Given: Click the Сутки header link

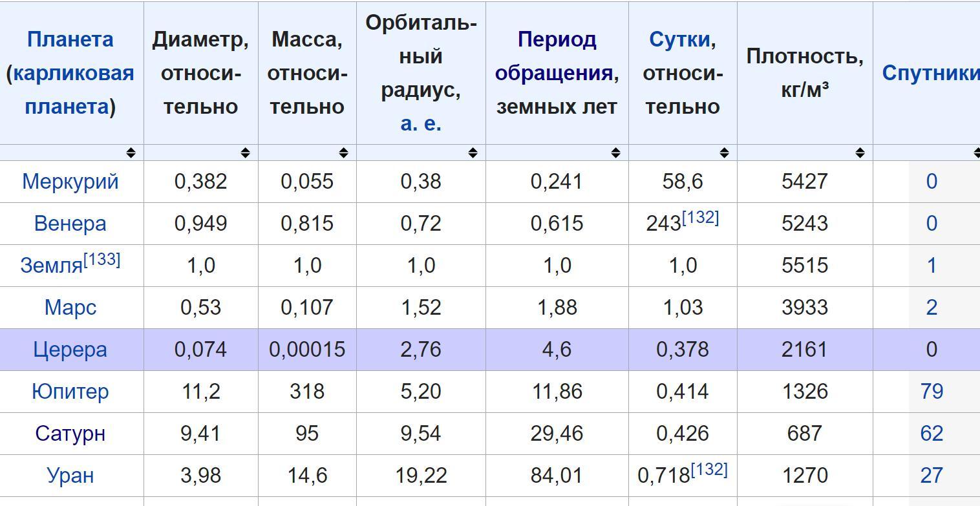Looking at the screenshot, I should [679, 40].
